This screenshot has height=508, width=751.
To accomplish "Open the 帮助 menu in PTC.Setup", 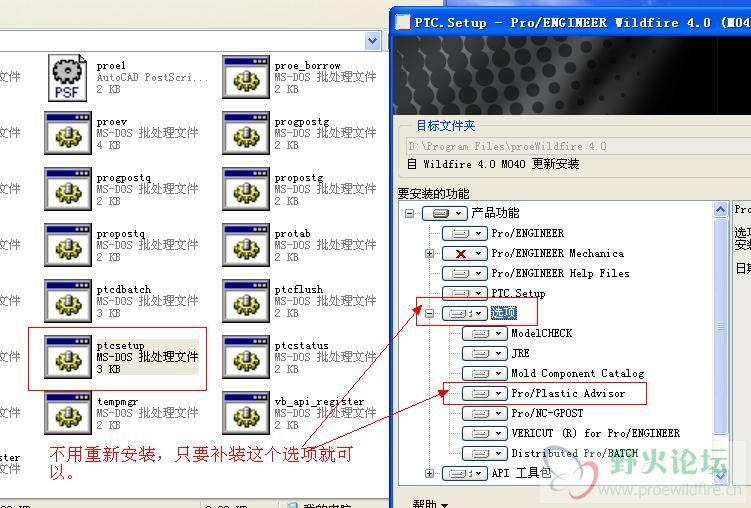I will (430, 504).
